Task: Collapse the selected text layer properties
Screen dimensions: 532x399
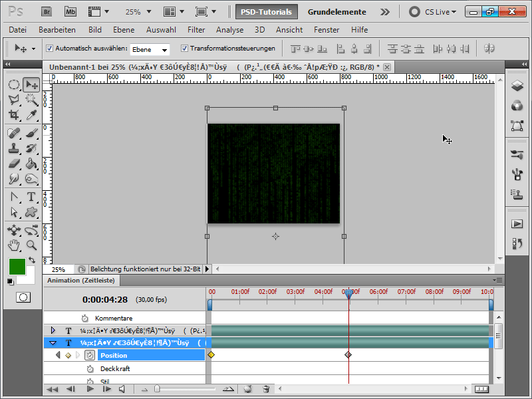Action: pyautogui.click(x=53, y=343)
